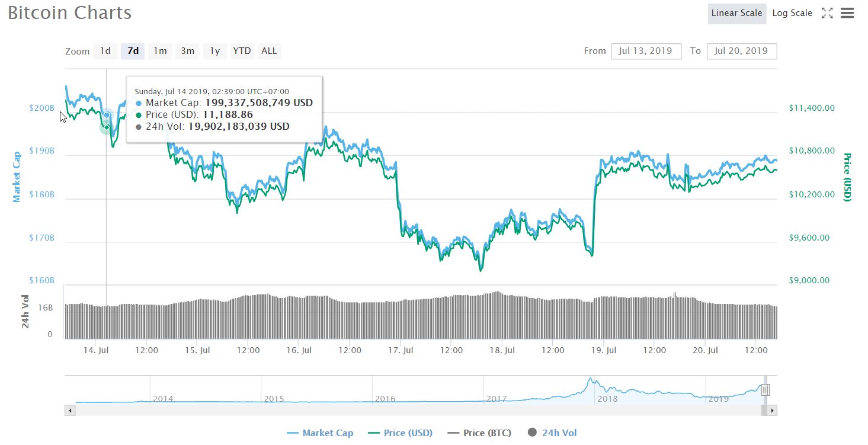Click the 15. Jul date axis label
Viewport: 868px width, 445px height.
pos(198,350)
